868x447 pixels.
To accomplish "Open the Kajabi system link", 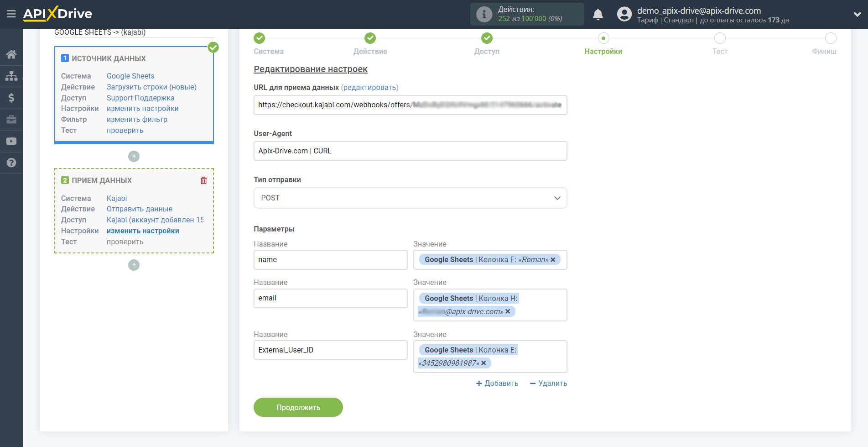I will [117, 199].
